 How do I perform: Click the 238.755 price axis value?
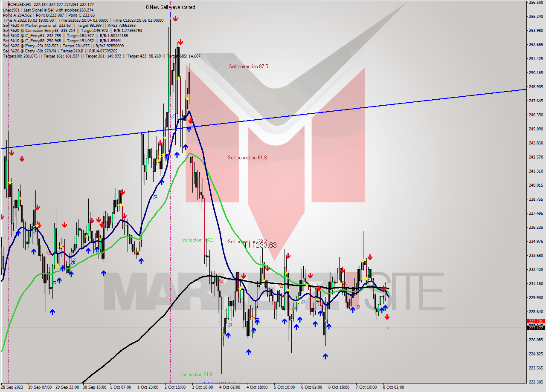536,199
